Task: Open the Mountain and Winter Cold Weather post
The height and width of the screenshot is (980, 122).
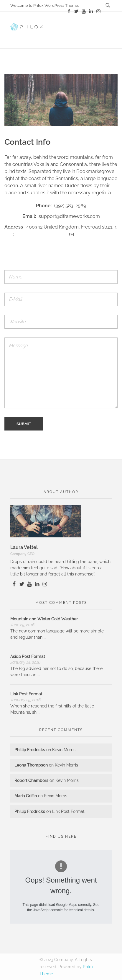Action: (x=44, y=619)
